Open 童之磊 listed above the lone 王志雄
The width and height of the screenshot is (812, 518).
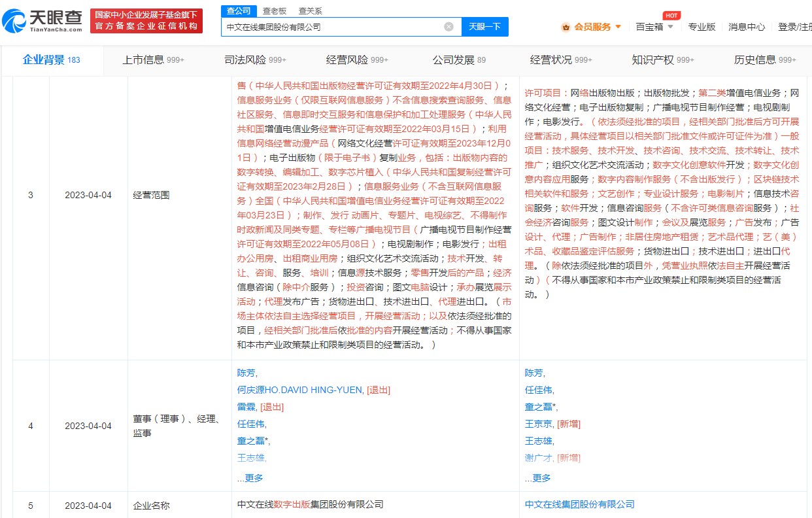250,441
